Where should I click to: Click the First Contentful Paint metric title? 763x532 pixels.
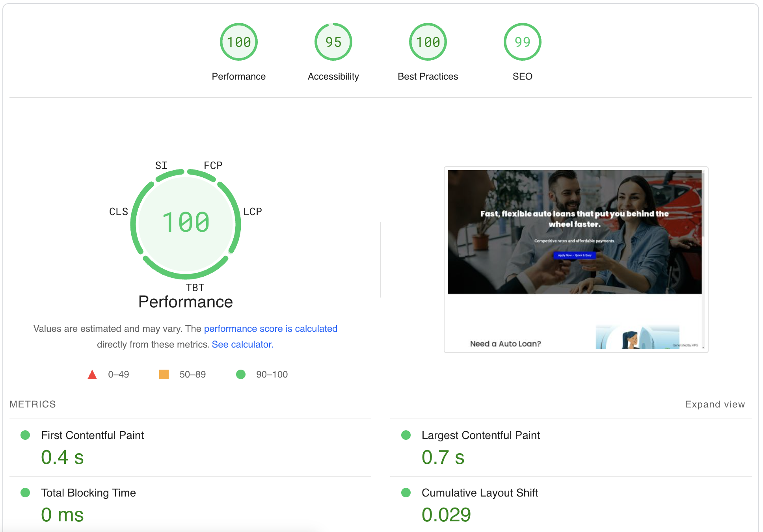tap(93, 435)
